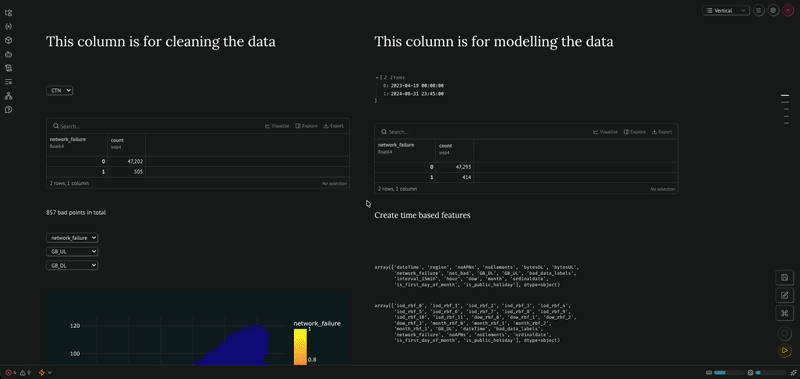Click Export in the right table
800x379 pixels.
coord(662,132)
